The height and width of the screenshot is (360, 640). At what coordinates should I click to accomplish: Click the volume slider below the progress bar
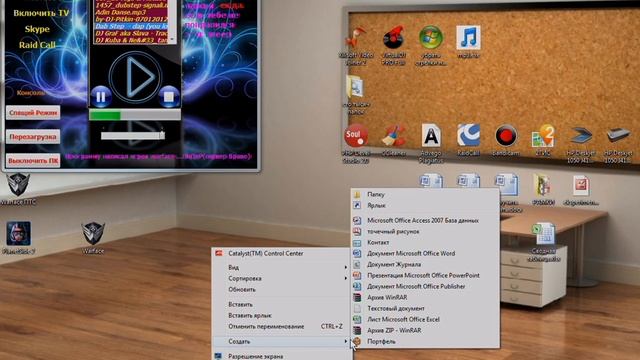tap(133, 135)
